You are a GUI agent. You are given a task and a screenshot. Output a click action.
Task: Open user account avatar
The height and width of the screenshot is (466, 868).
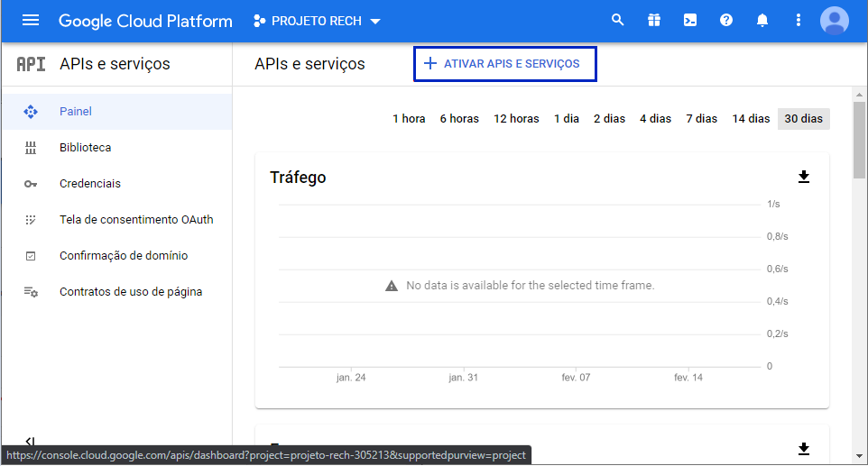pos(835,20)
